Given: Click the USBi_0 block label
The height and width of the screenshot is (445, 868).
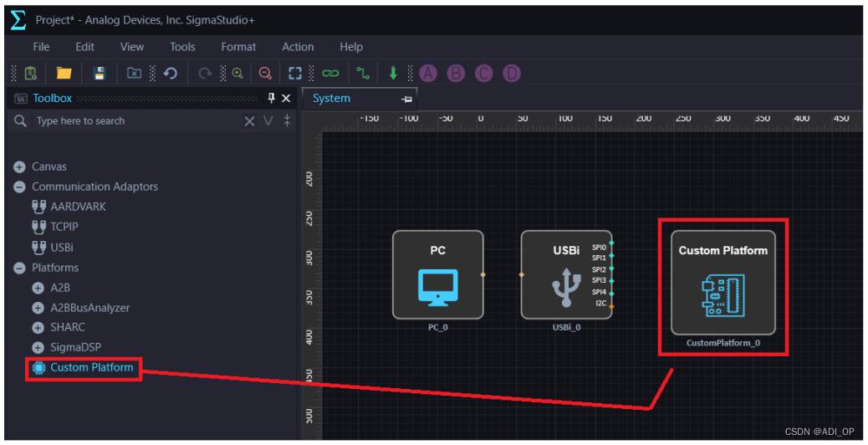Looking at the screenshot, I should pos(566,328).
